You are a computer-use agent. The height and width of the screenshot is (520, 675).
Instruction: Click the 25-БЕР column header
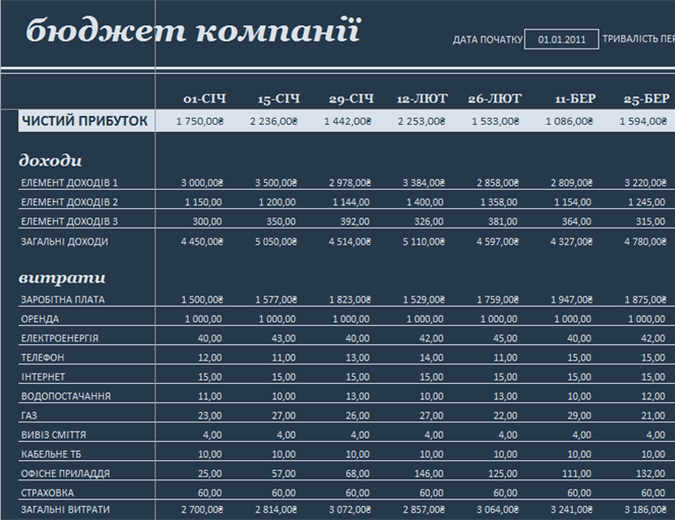click(x=645, y=99)
